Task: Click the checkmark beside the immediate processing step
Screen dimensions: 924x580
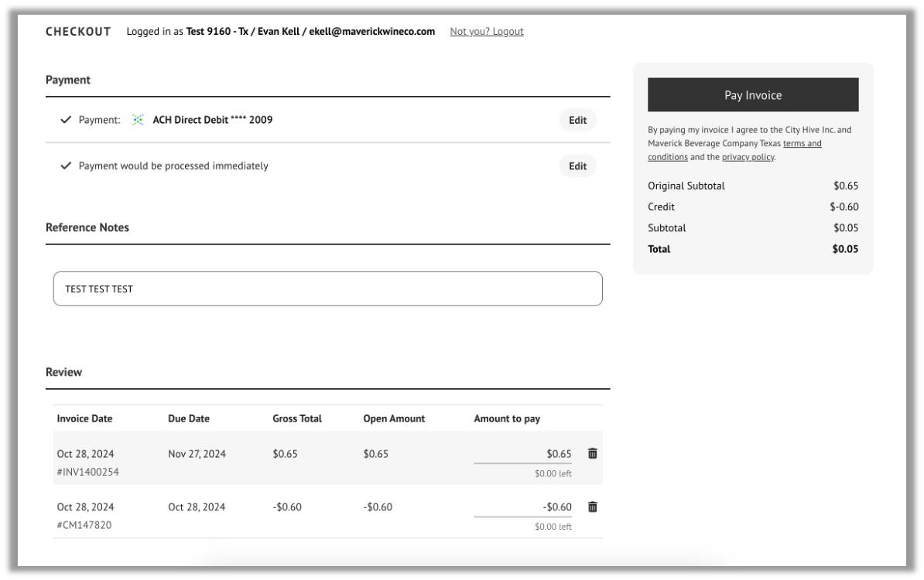Action: 66,165
